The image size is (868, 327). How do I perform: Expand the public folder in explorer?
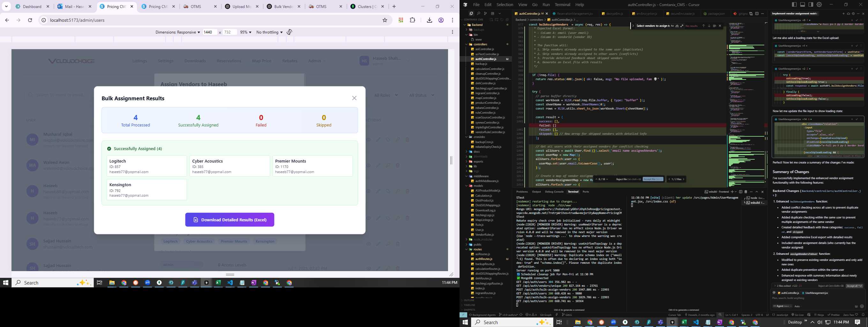point(477,244)
